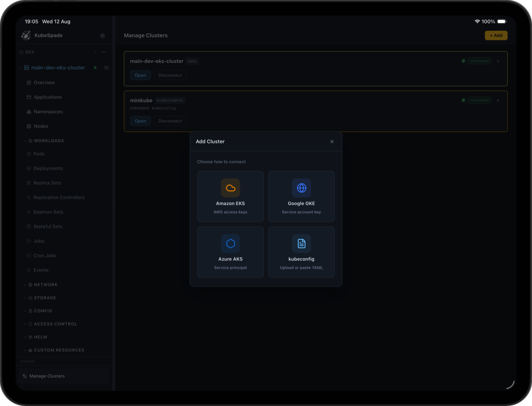The height and width of the screenshot is (406, 532).
Task: Click the kubeconfig file icon
Action: coord(302,244)
